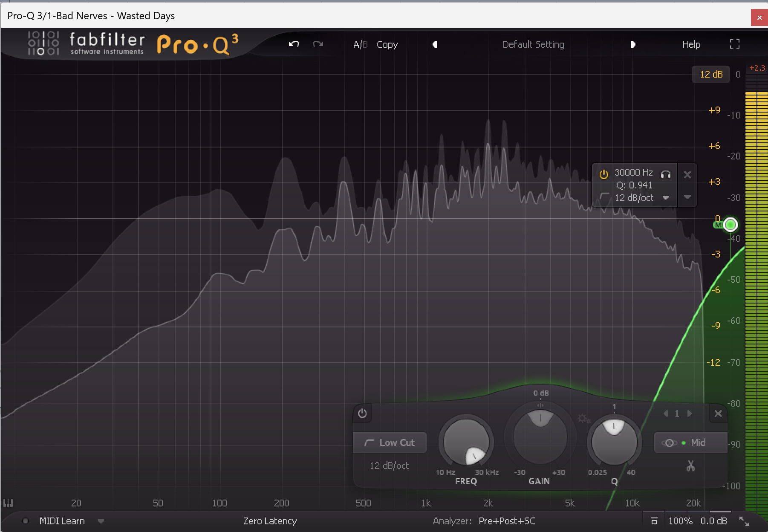Screen dimensions: 768x532
Task: Open the Help menu
Action: [691, 44]
